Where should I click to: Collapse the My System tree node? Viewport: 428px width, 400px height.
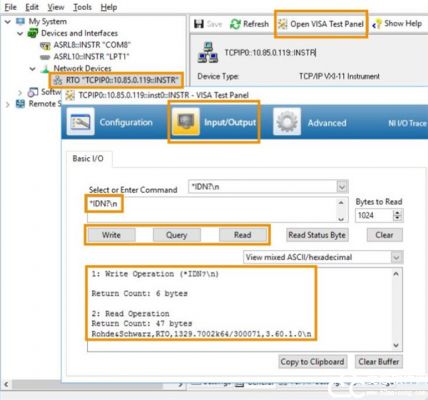[8, 22]
